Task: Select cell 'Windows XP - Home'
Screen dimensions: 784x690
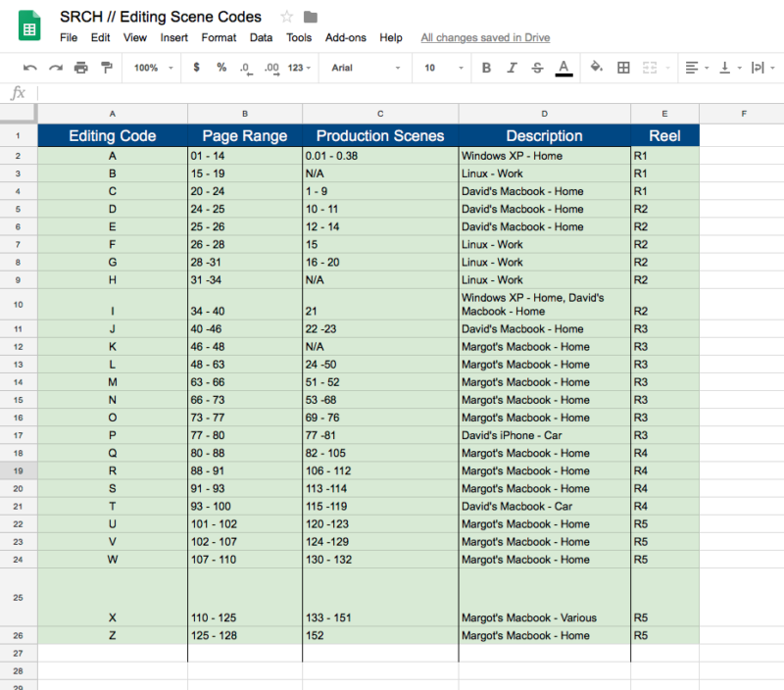Action: [545, 156]
